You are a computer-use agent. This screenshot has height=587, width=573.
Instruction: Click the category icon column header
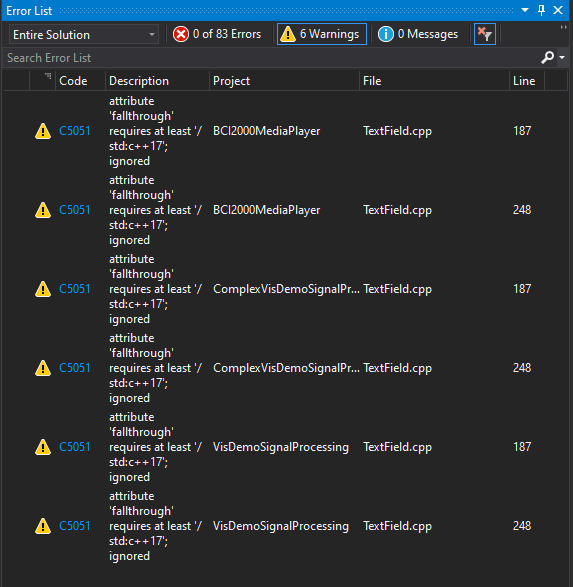(43, 81)
